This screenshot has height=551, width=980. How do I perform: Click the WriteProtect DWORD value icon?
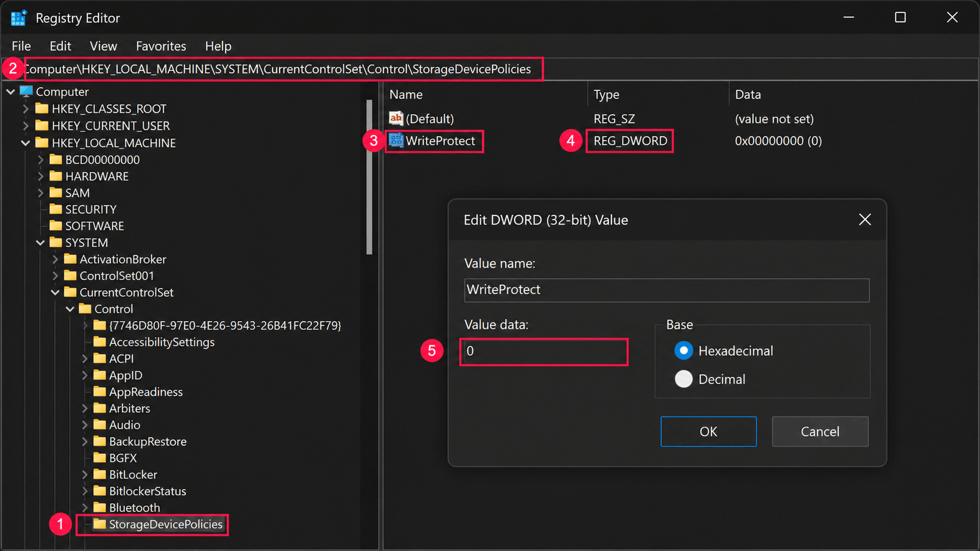(x=396, y=140)
